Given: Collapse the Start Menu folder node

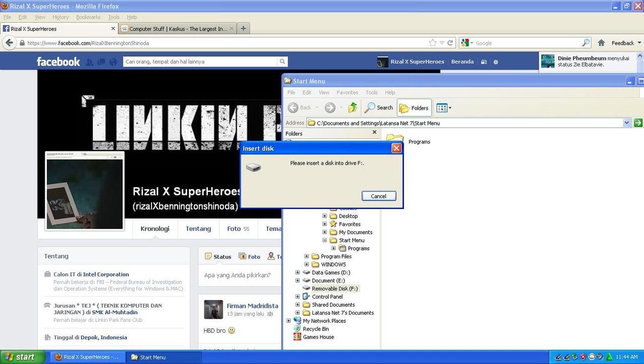Looking at the screenshot, I should (x=325, y=240).
